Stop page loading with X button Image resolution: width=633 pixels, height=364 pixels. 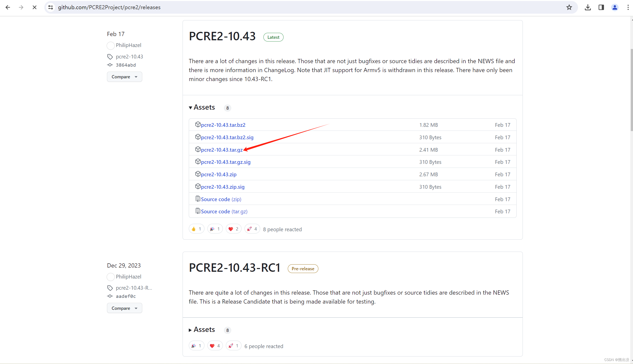(35, 7)
